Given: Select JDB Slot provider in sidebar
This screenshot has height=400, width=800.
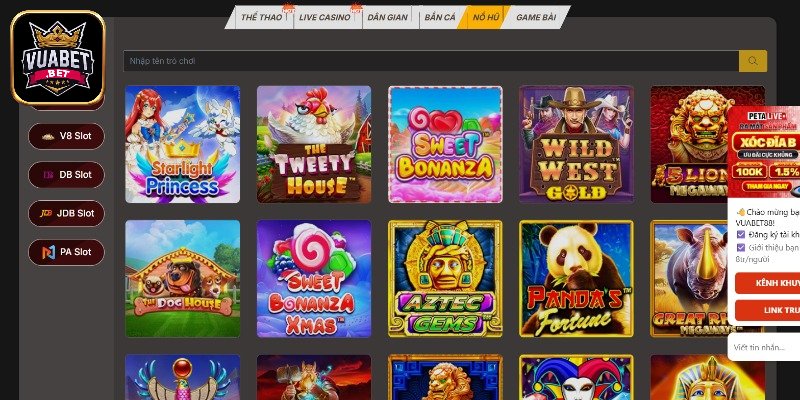Looking at the screenshot, I should 66,213.
